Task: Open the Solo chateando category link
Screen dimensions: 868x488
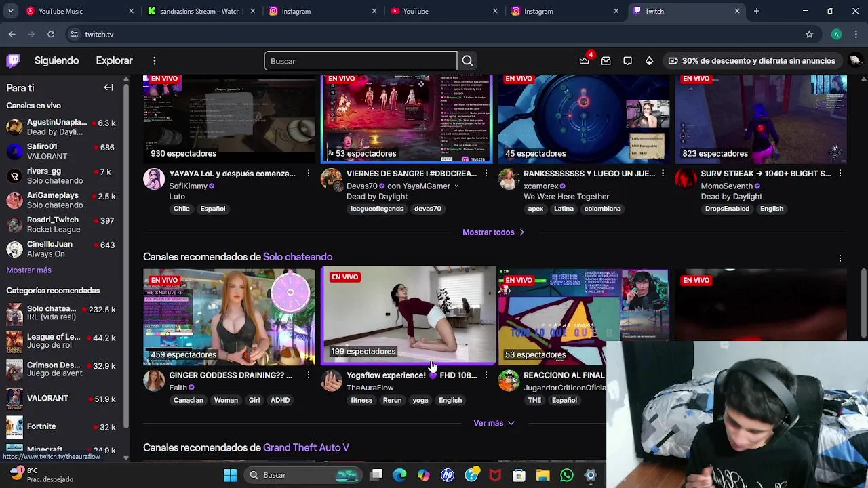Action: pos(298,257)
